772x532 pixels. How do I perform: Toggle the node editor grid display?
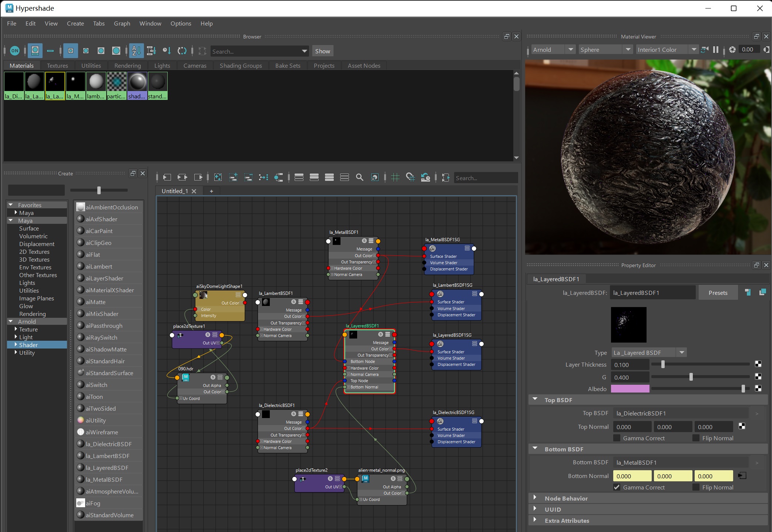(395, 178)
